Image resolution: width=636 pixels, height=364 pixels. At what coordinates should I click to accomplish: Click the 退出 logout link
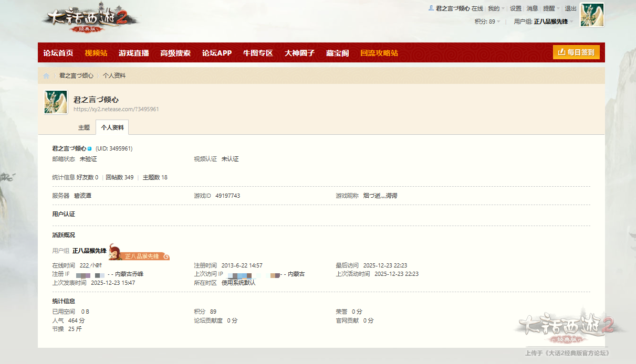point(570,8)
